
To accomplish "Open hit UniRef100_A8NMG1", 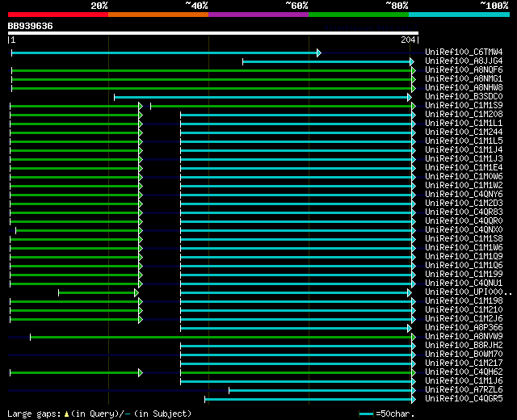I will (464, 78).
